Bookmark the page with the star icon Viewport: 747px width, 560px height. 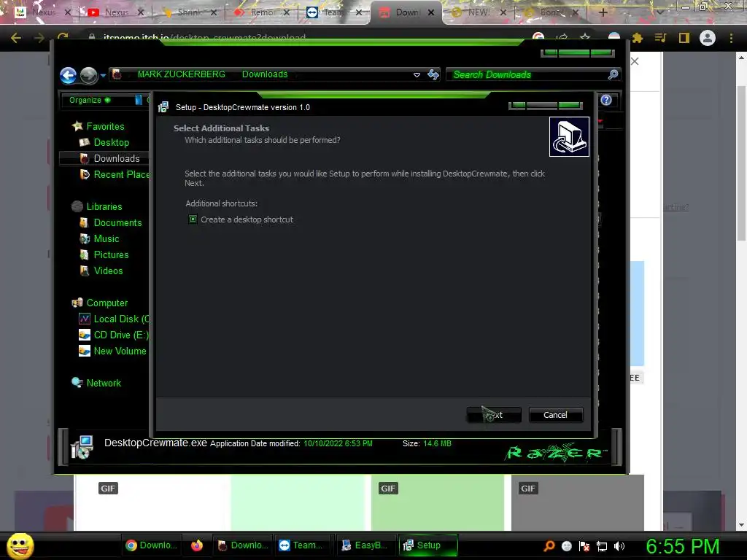[x=585, y=38]
